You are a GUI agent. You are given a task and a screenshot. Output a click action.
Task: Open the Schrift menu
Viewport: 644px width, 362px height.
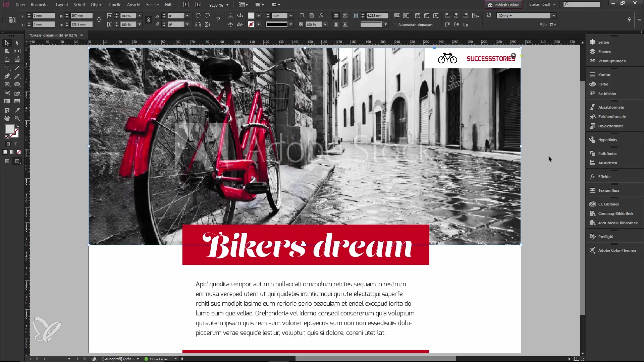tap(79, 5)
